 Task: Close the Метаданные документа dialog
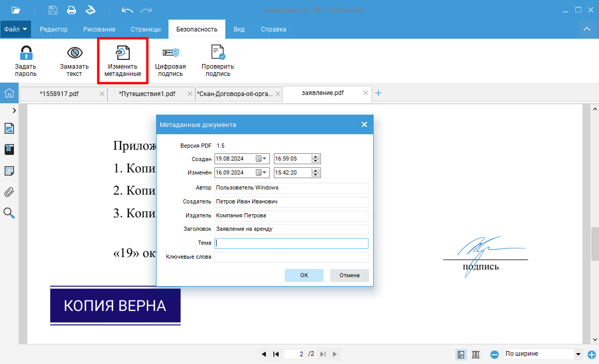click(364, 124)
